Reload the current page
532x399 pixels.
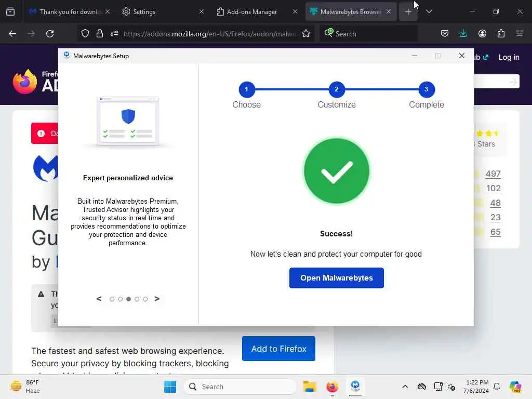[x=50, y=34]
